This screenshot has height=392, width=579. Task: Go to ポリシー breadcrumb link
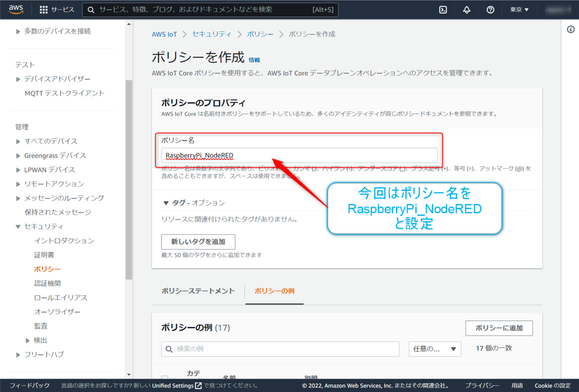coord(260,34)
